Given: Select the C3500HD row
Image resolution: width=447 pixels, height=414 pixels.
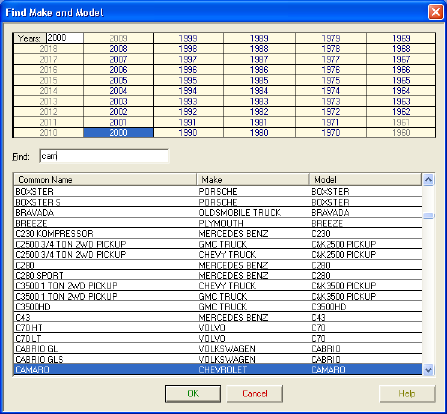Looking at the screenshot, I should (218, 307).
